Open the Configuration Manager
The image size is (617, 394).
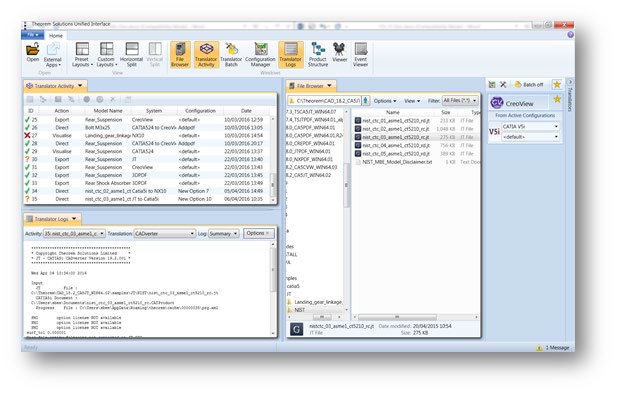point(260,55)
